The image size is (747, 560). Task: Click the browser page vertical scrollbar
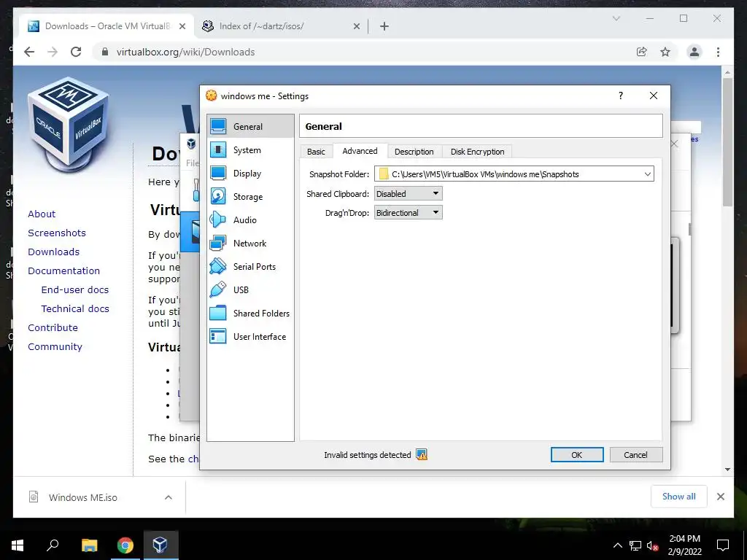[x=727, y=142]
